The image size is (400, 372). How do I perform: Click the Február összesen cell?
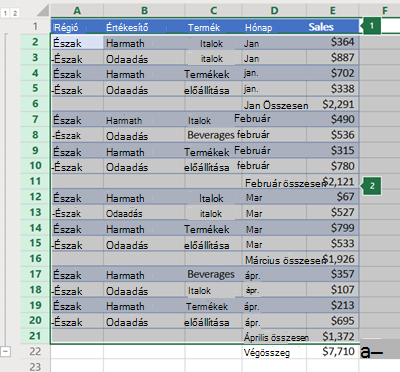coord(274,181)
